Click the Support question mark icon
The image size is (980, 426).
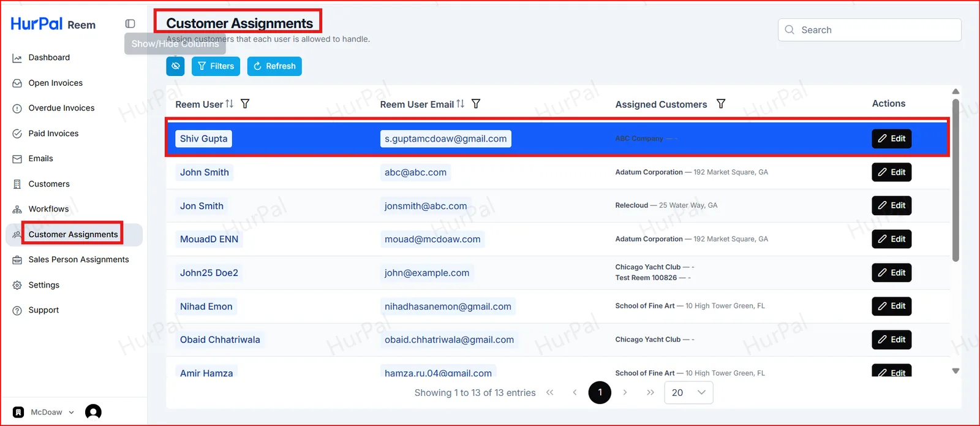[17, 311]
